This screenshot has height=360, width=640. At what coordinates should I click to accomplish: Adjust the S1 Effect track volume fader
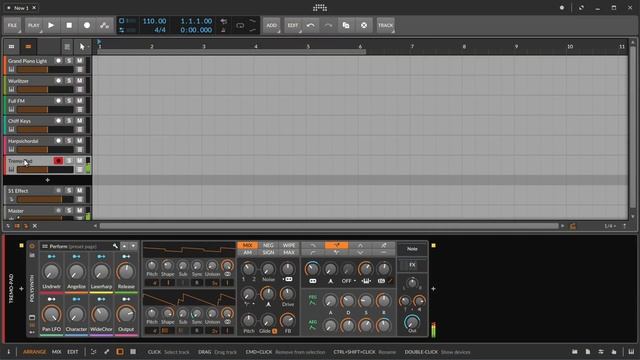pyautogui.click(x=45, y=200)
